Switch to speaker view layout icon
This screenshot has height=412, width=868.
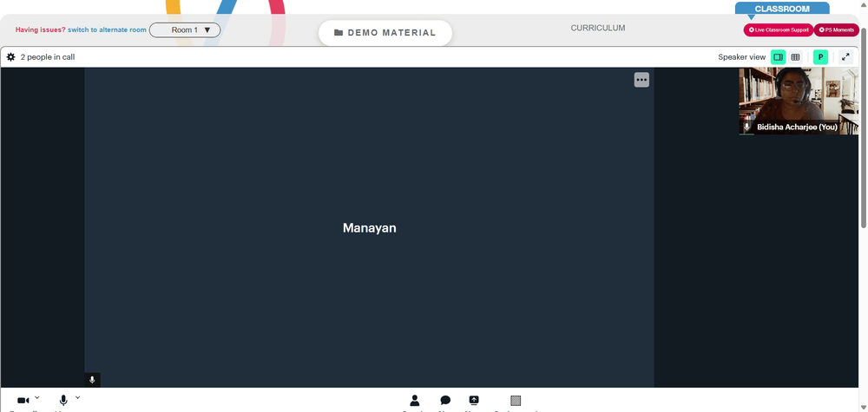pos(778,57)
